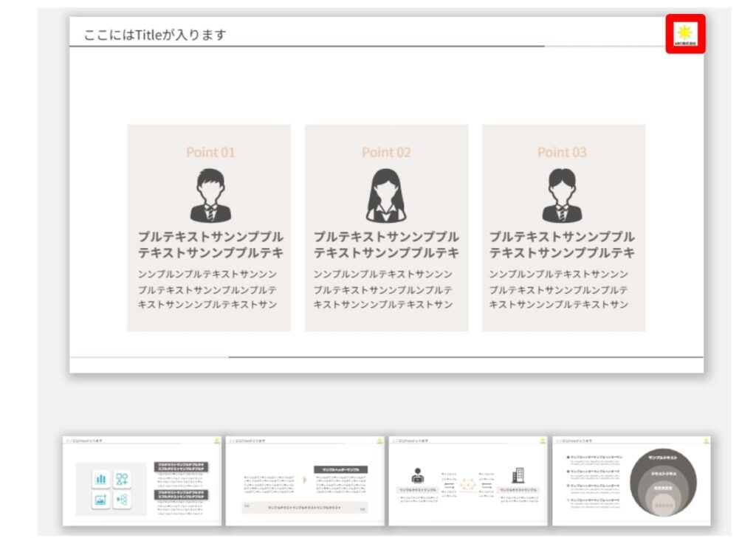756x538 pixels.
Task: Select the Point 03 male avatar icon
Action: [x=562, y=196]
